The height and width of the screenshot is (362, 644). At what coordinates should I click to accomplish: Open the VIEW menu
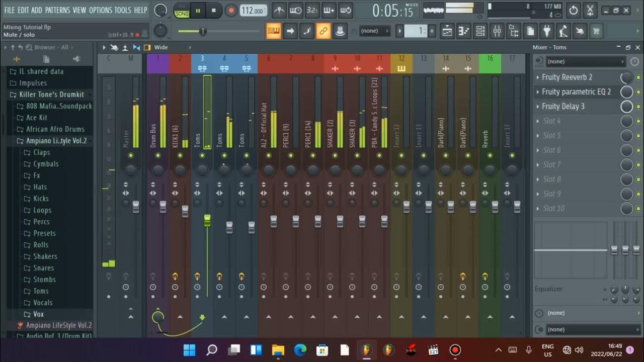pyautogui.click(x=79, y=10)
